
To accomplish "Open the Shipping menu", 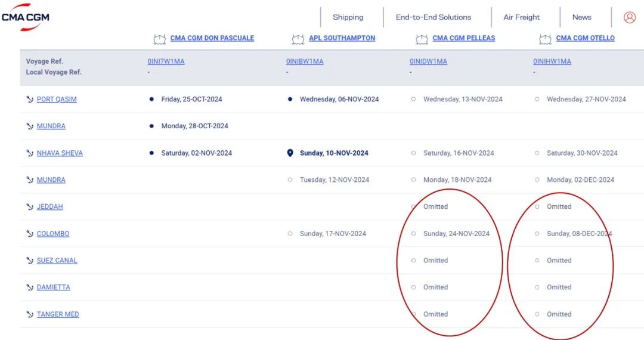I will pyautogui.click(x=348, y=17).
